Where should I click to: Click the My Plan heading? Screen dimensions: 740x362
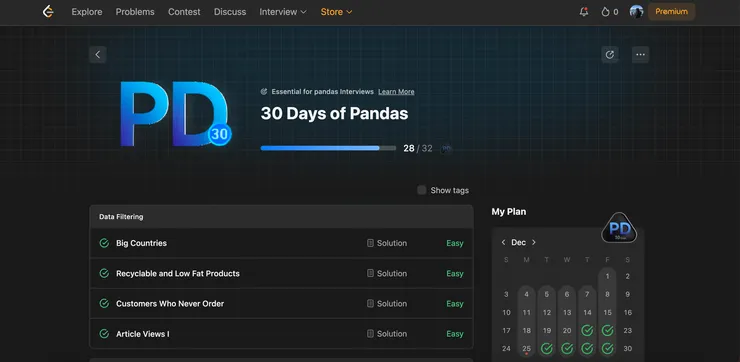coord(509,212)
